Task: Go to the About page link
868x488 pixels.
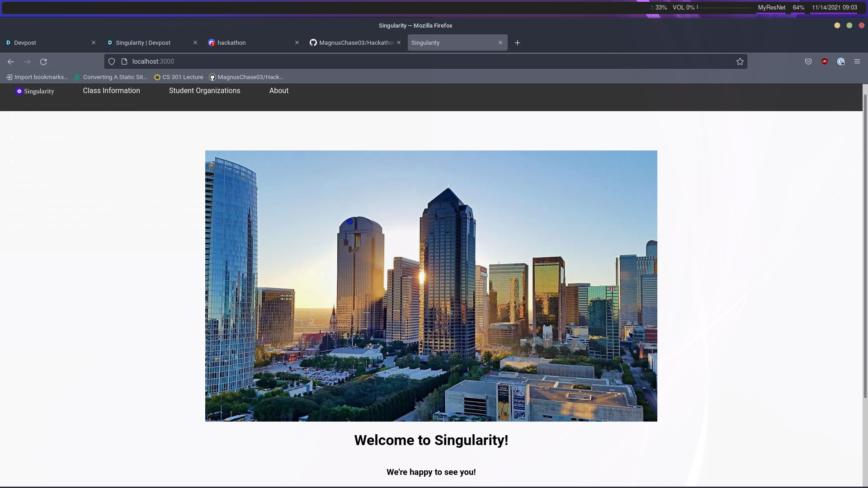Action: tap(278, 91)
